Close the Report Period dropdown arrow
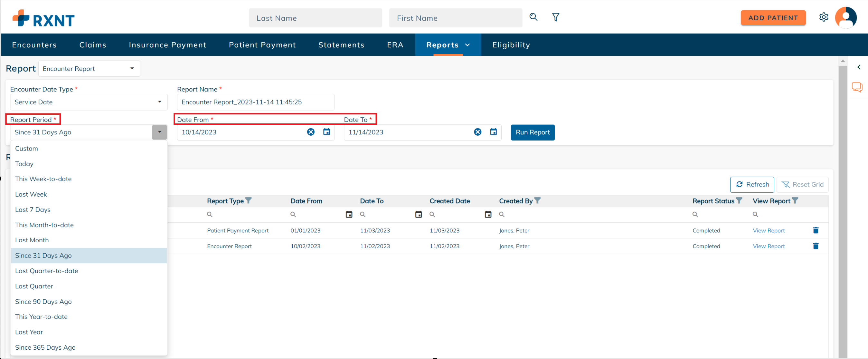This screenshot has width=868, height=359. point(159,132)
